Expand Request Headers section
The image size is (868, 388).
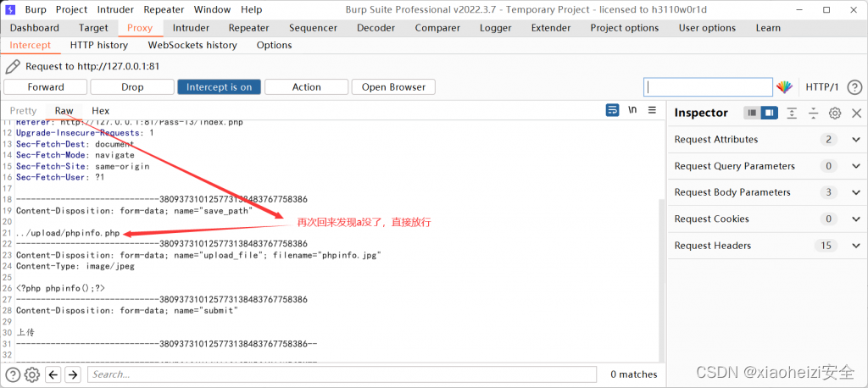tap(856, 246)
